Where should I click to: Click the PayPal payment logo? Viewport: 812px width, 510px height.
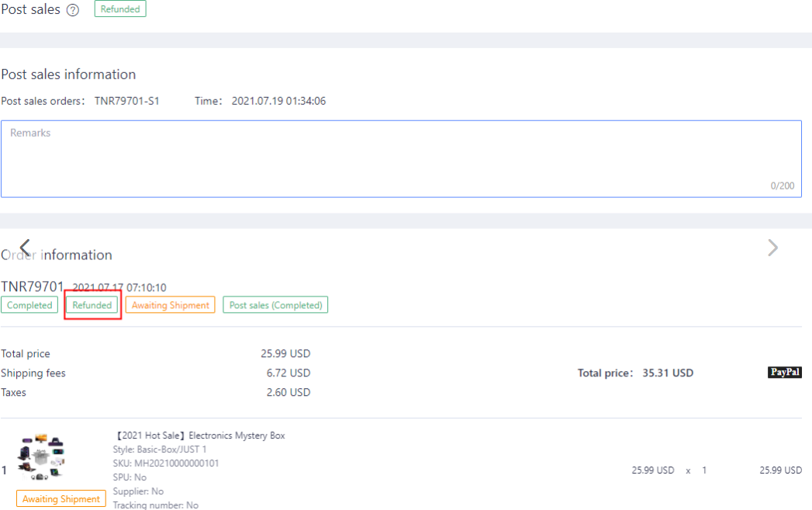[784, 373]
